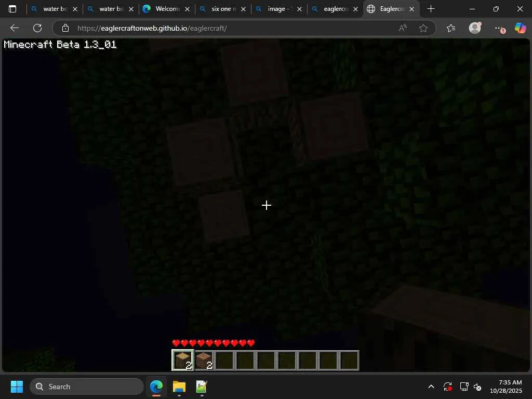The height and width of the screenshot is (399, 532).
Task: Click the muted volume tray icon
Action: point(477,387)
